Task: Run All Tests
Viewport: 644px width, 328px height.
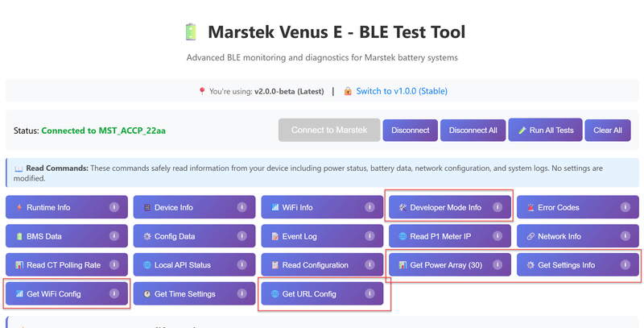Action: [545, 131]
